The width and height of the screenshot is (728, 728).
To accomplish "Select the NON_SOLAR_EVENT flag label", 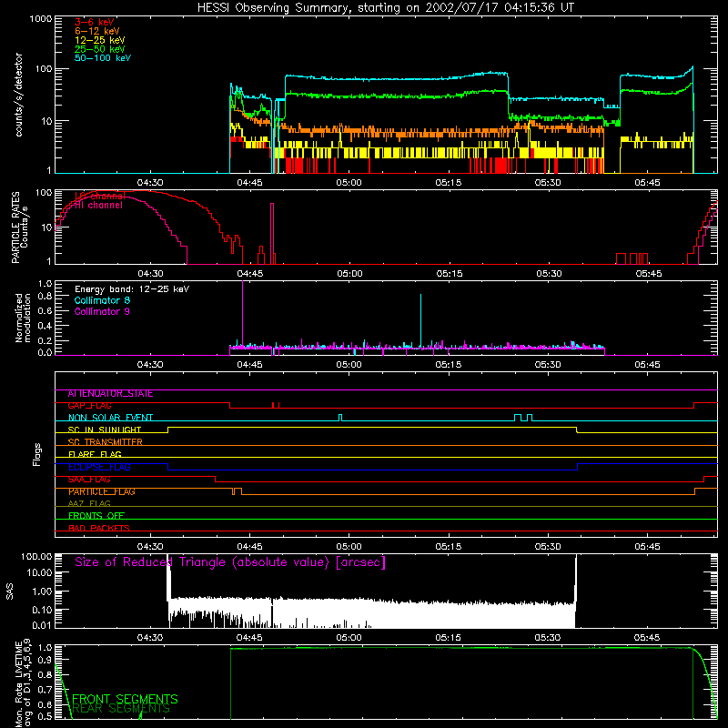I will 110,418.
